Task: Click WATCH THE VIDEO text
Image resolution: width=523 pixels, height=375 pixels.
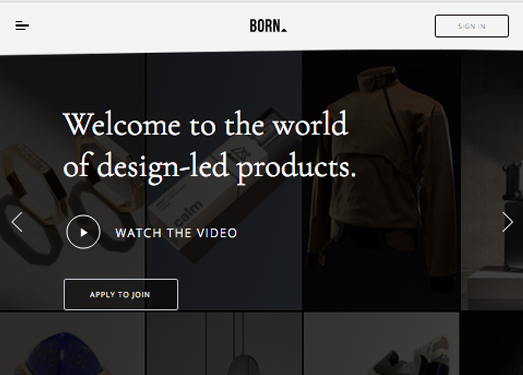Action: pos(176,233)
